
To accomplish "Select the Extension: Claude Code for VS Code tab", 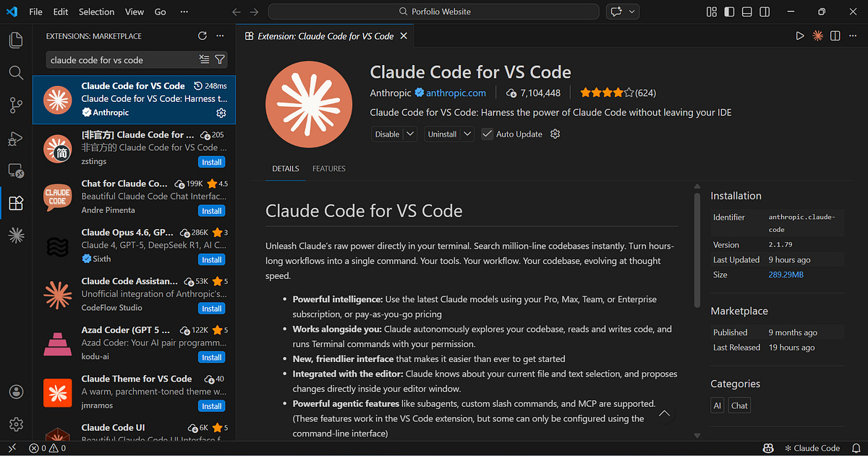I will (325, 35).
